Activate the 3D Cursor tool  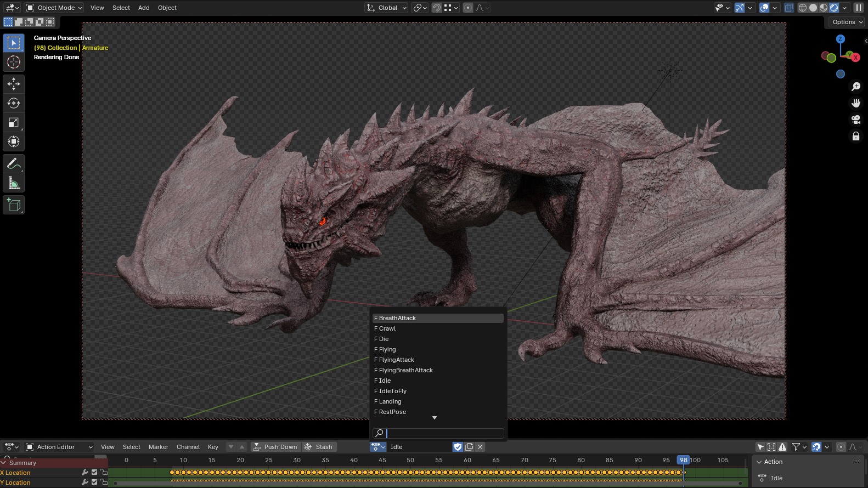point(14,62)
